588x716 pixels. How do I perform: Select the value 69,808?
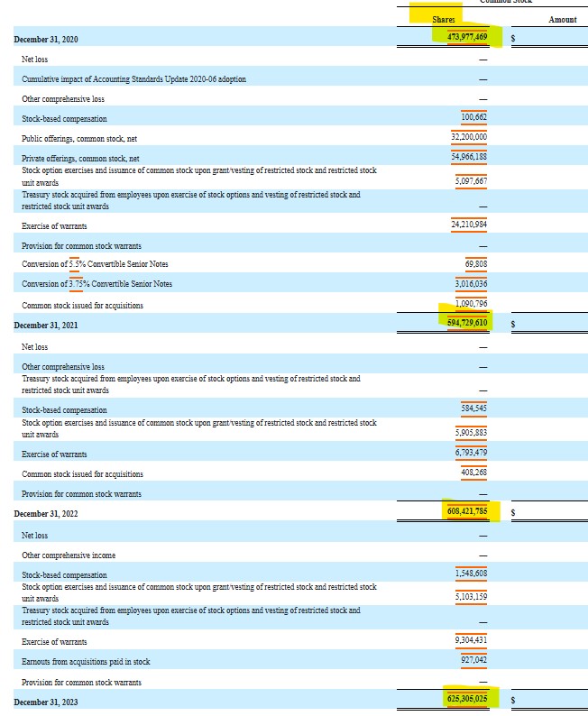tap(476, 264)
